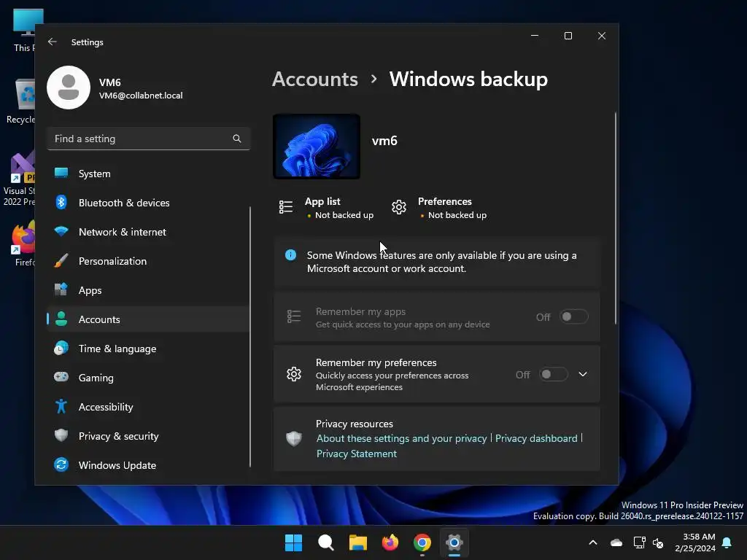Click the Settings gear in the taskbar

pos(454,542)
